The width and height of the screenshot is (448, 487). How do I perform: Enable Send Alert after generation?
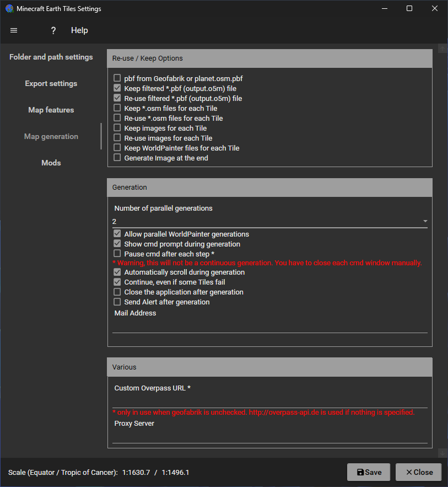tap(117, 302)
